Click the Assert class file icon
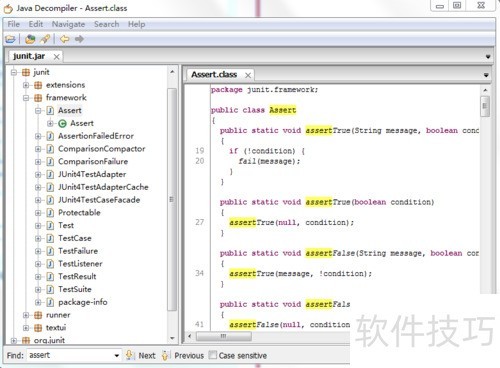500x368 pixels. 50,110
